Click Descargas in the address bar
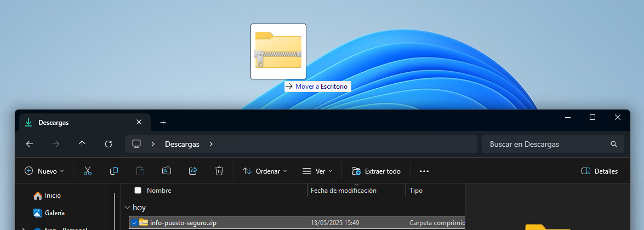 click(182, 144)
